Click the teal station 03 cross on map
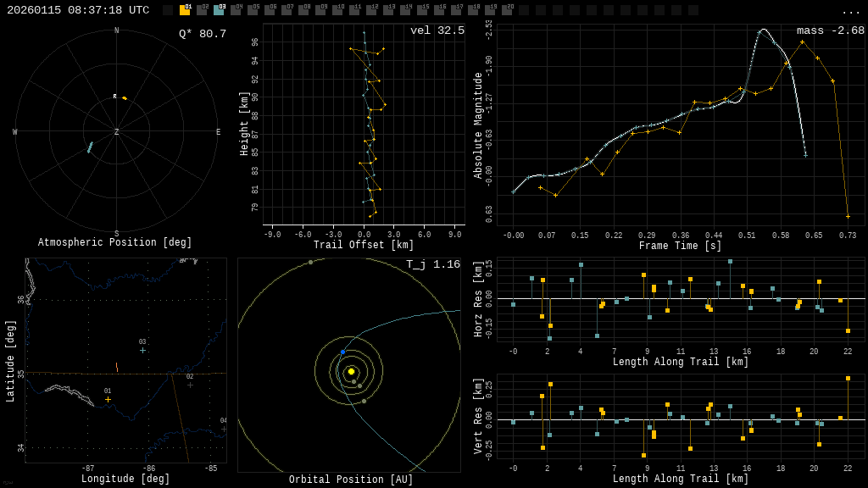The image size is (868, 488). coord(142,350)
